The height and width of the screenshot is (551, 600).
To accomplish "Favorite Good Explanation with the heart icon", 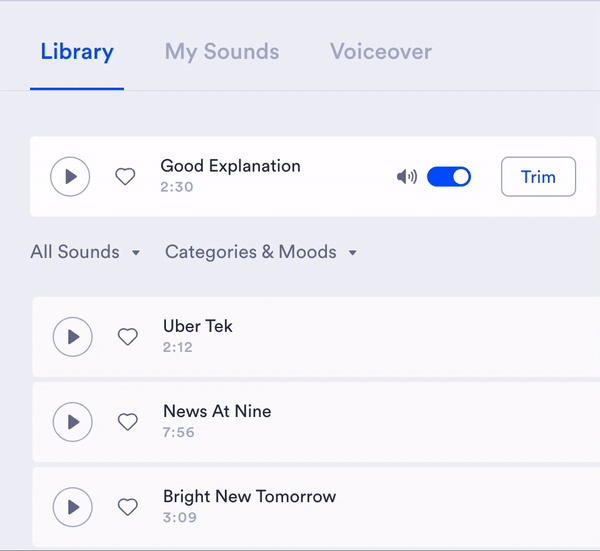I will (x=125, y=177).
